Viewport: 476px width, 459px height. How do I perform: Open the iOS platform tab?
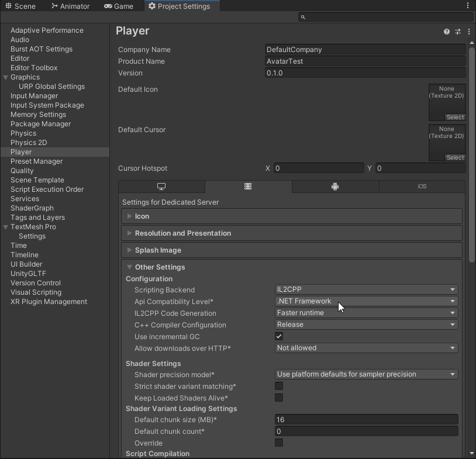tap(422, 187)
